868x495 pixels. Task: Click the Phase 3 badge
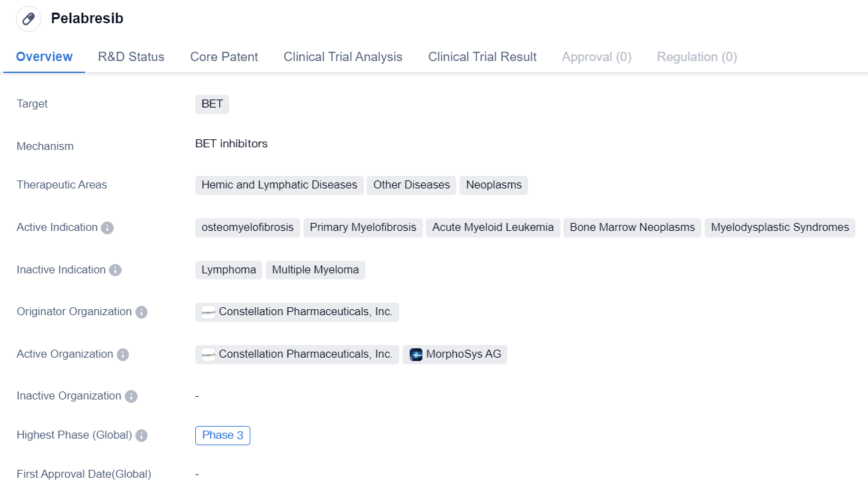coord(222,435)
